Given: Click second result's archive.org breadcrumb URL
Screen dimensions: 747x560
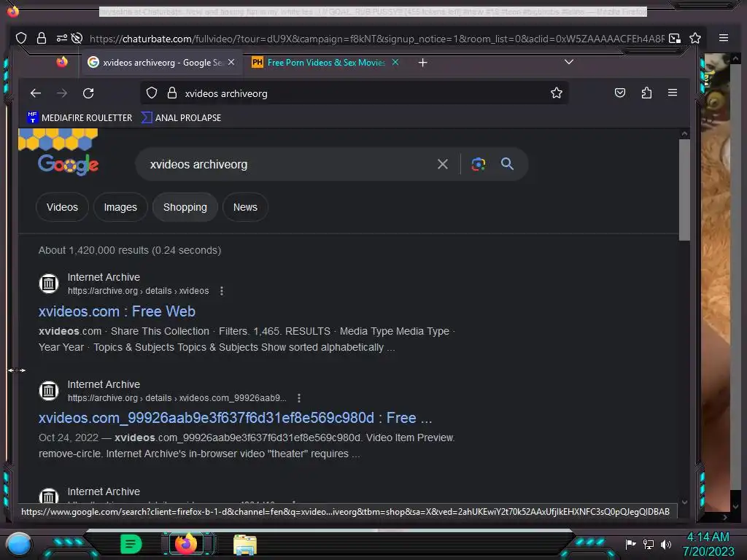Looking at the screenshot, I should tap(177, 398).
